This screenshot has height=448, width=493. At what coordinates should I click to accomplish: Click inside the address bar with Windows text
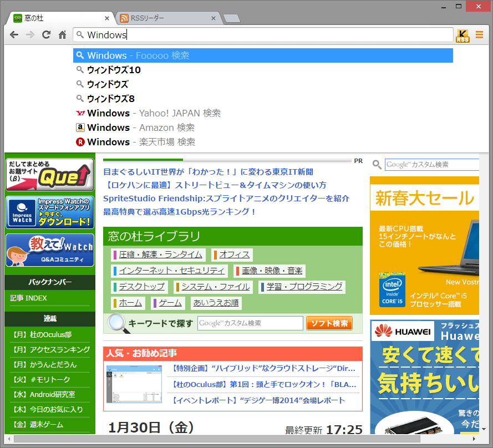point(263,34)
